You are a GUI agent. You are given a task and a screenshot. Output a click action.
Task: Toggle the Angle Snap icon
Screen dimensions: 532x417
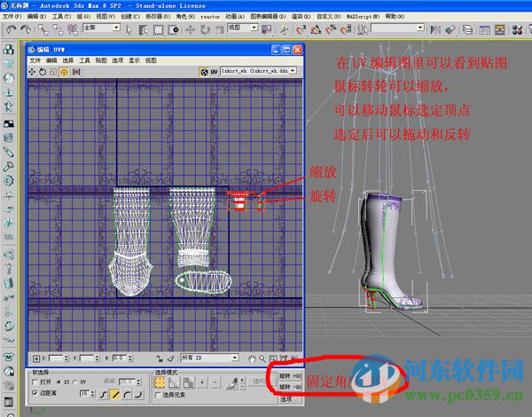316,30
